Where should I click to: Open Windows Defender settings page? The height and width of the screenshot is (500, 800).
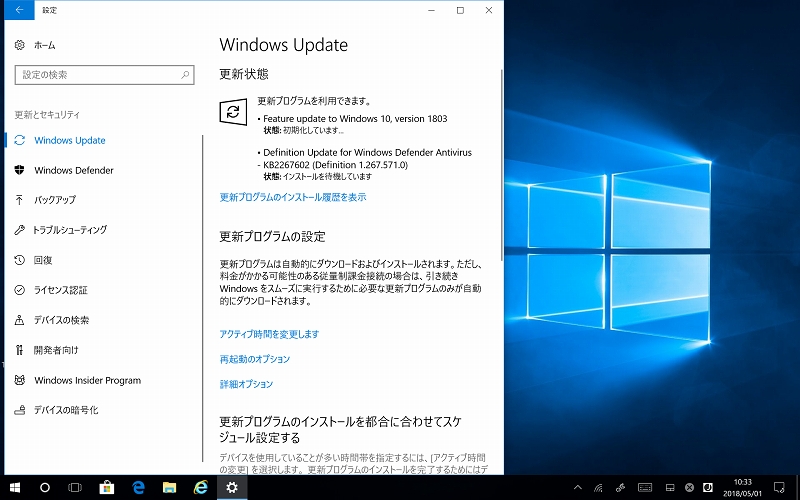(x=74, y=170)
